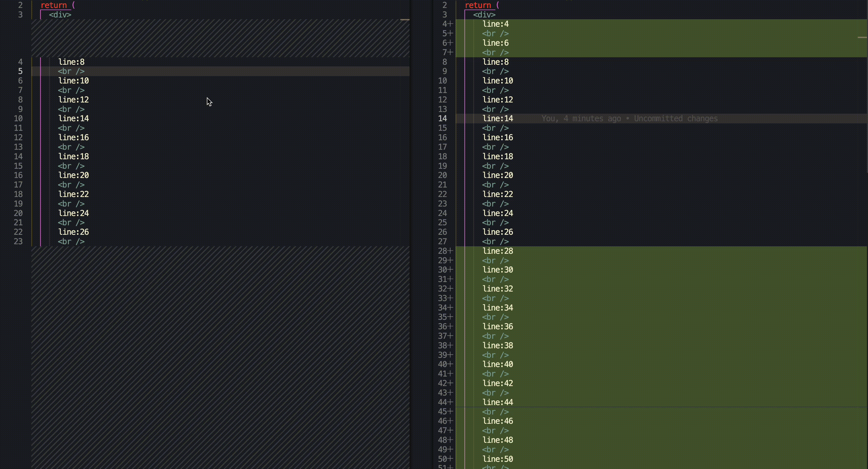
Task: Click the added 'line:6' in right pane
Action: click(x=495, y=43)
